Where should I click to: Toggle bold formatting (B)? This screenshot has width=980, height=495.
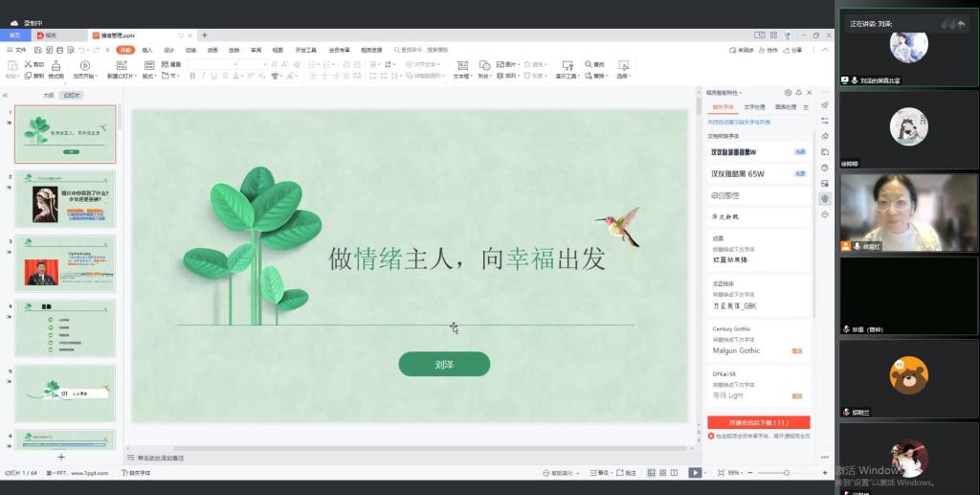(192, 76)
